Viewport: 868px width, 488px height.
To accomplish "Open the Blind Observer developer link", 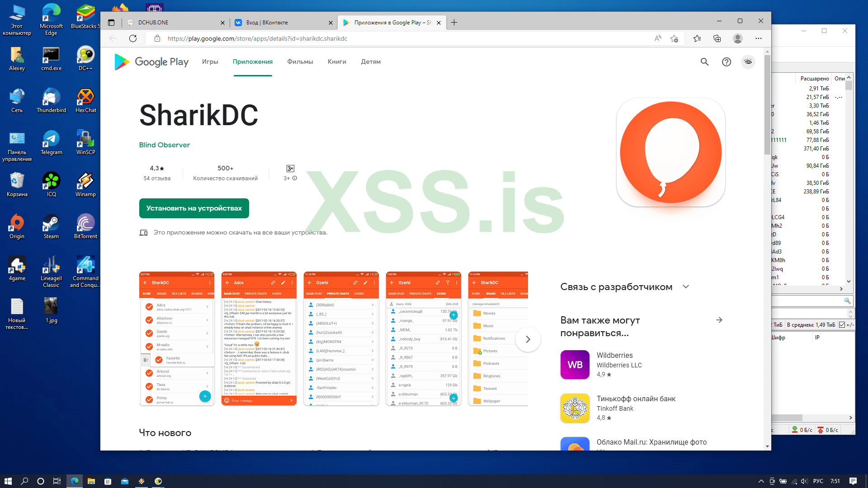I will coord(164,145).
